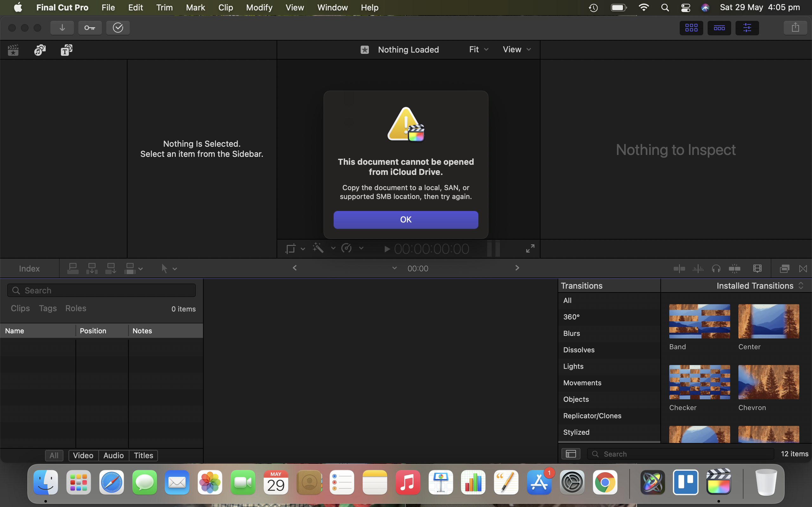Open the viewer View dropdown
Screen dimensions: 812x507
(x=516, y=50)
